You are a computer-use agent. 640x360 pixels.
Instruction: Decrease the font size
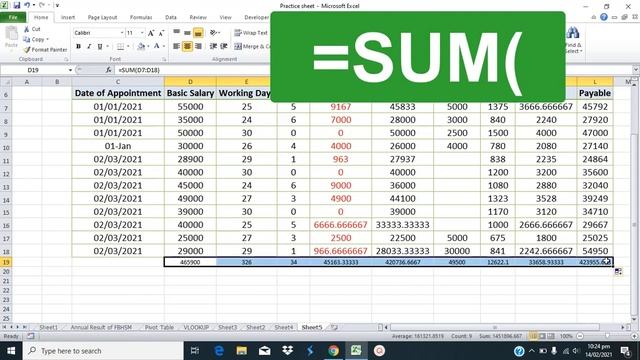coord(161,33)
